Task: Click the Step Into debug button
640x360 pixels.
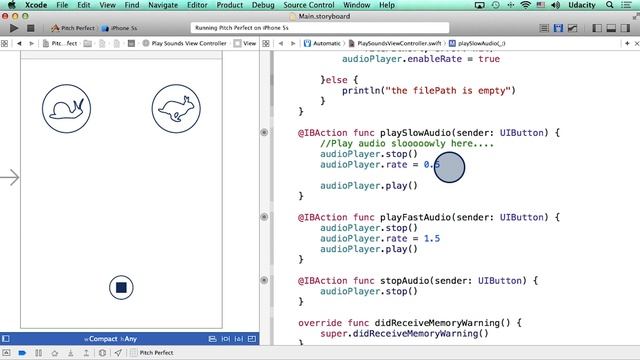Action: (x=71, y=353)
